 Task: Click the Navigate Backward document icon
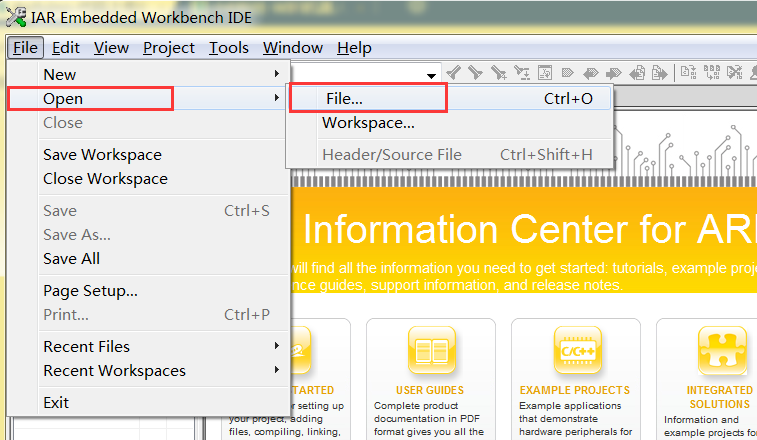pyautogui.click(x=637, y=73)
